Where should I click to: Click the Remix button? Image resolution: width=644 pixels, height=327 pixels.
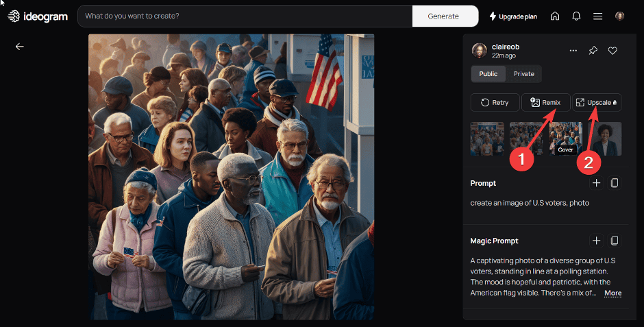pos(546,102)
